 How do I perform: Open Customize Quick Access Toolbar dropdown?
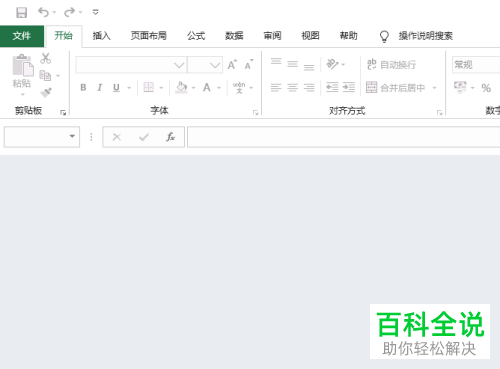click(96, 12)
